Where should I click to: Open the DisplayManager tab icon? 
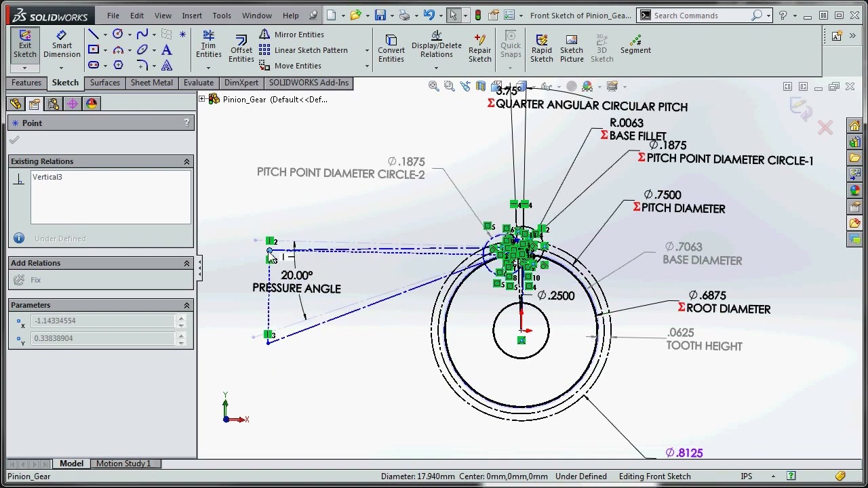click(x=92, y=104)
